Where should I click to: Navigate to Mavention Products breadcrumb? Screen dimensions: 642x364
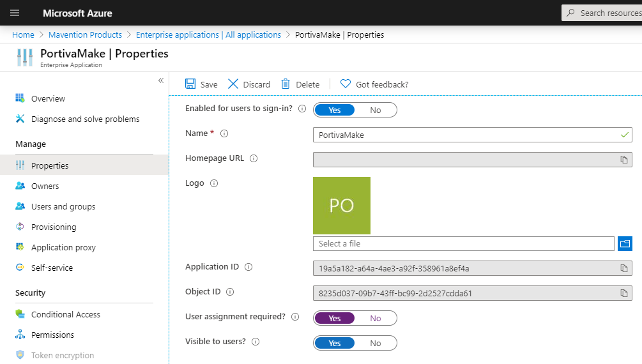tap(84, 34)
